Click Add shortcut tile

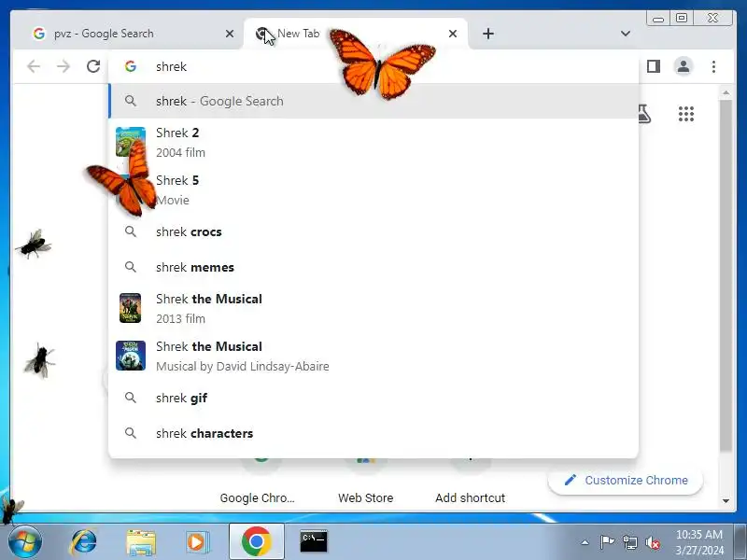click(471, 481)
